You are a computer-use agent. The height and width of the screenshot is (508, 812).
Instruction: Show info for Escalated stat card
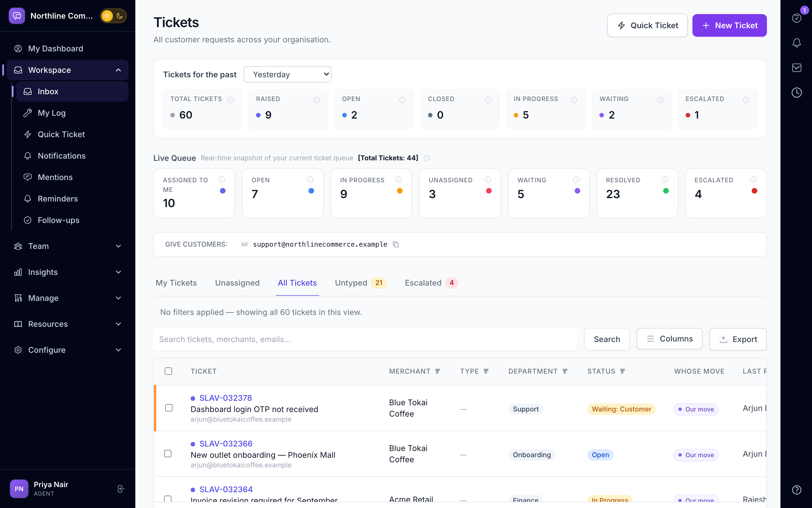point(745,100)
